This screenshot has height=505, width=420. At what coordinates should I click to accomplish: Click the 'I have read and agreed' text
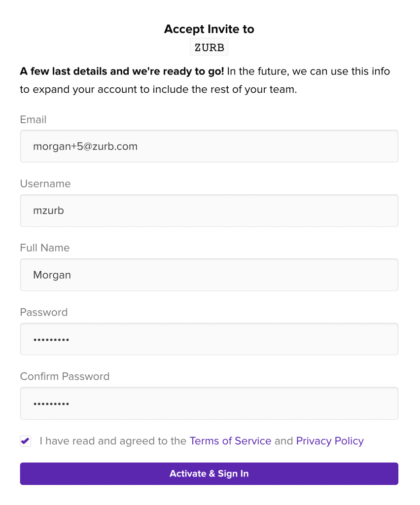click(113, 441)
